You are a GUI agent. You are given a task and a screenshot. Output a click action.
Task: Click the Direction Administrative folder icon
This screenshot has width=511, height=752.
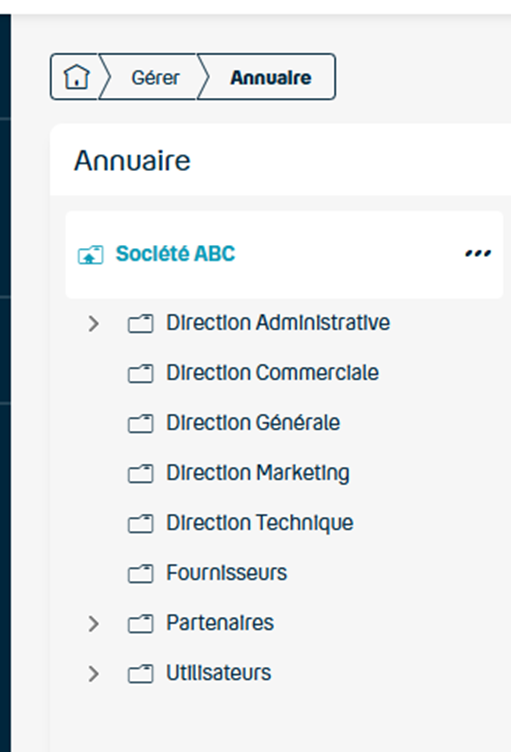[x=141, y=324]
